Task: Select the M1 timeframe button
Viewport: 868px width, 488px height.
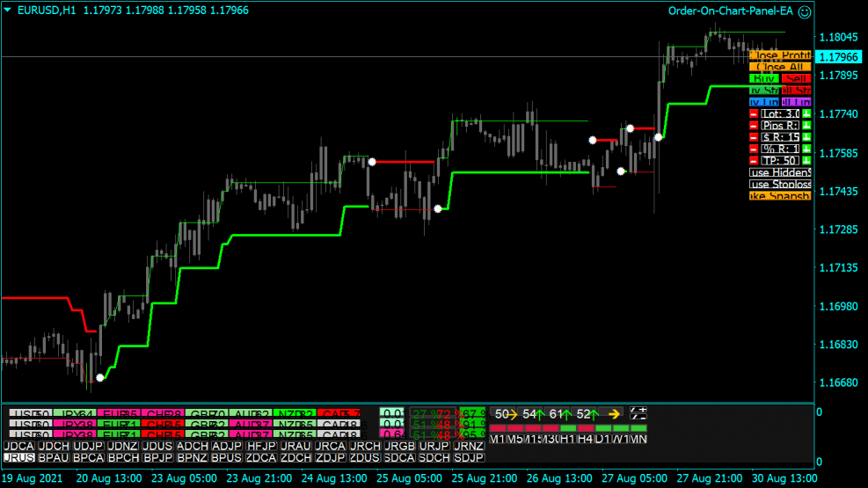Action: click(x=497, y=439)
